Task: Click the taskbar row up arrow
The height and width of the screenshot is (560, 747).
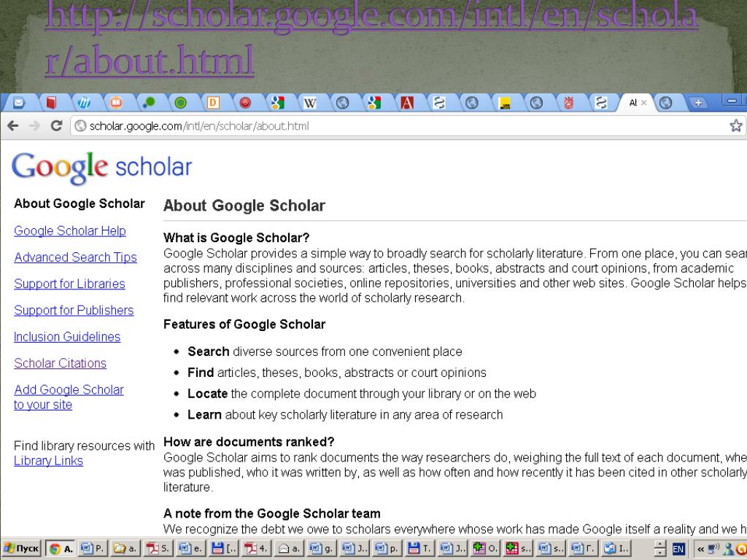Action: click(659, 545)
